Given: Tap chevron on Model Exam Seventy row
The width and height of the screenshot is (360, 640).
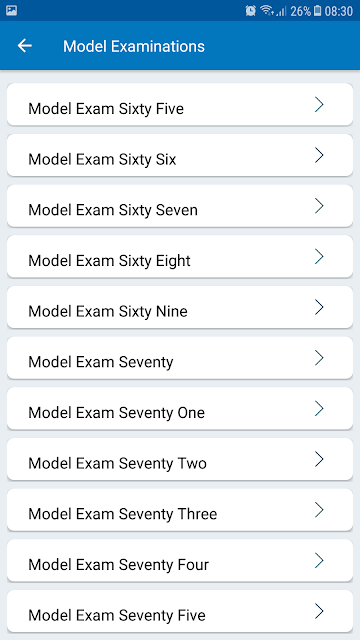Looking at the screenshot, I should (319, 358).
